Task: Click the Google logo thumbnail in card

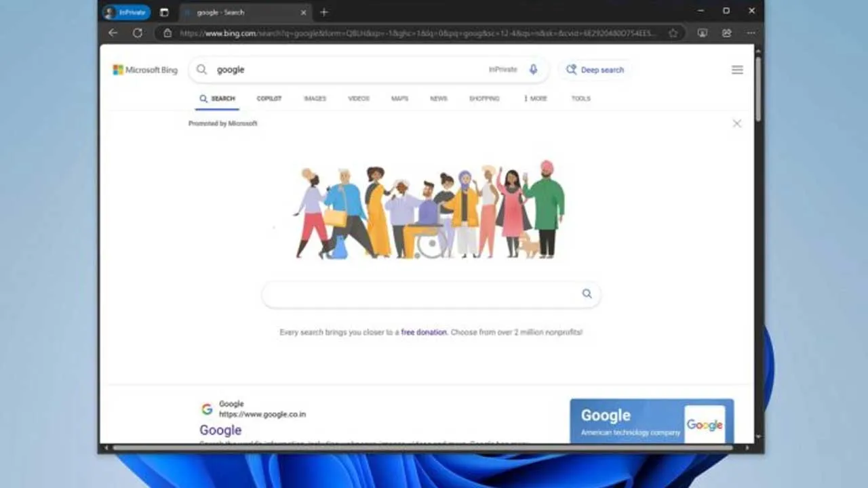Action: [705, 424]
